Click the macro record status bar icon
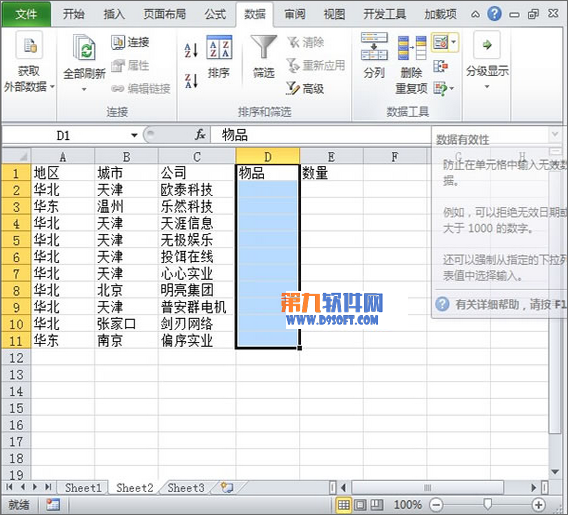Image resolution: width=568 pixels, height=515 pixels. point(53,504)
